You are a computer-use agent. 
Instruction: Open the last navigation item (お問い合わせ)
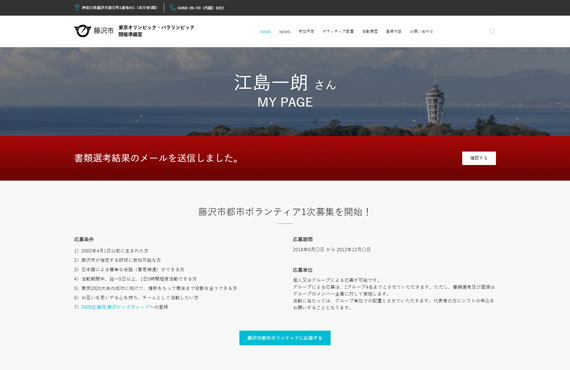point(421,32)
